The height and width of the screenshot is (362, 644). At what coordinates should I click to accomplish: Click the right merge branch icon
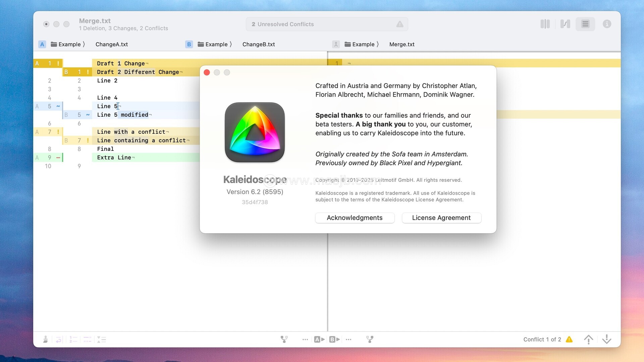point(370,340)
